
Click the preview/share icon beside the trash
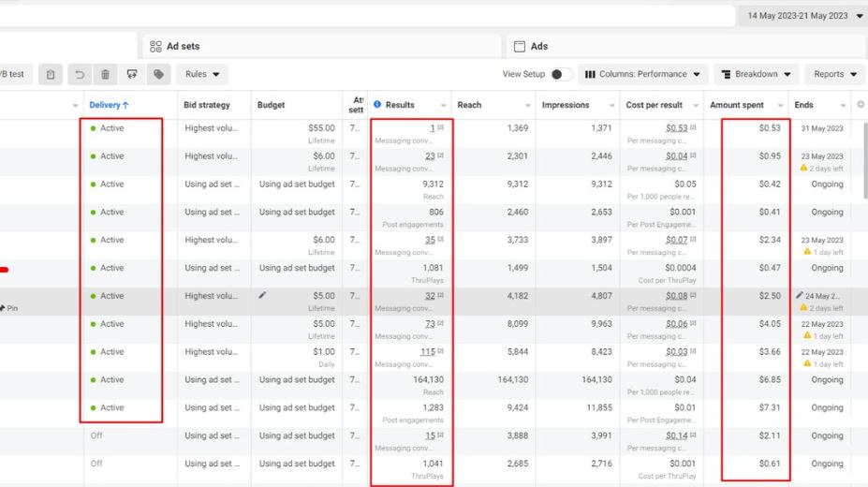[132, 74]
